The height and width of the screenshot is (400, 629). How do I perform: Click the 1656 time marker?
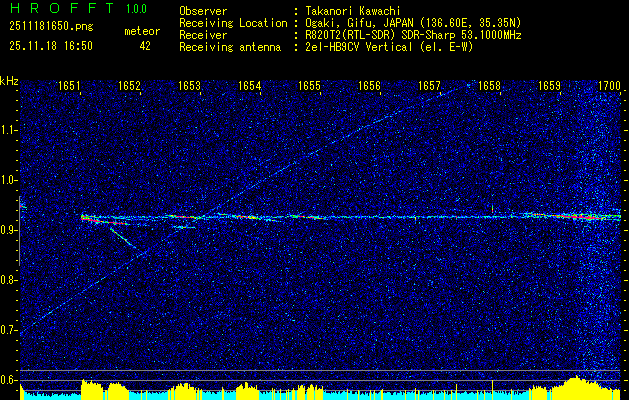pyautogui.click(x=369, y=85)
